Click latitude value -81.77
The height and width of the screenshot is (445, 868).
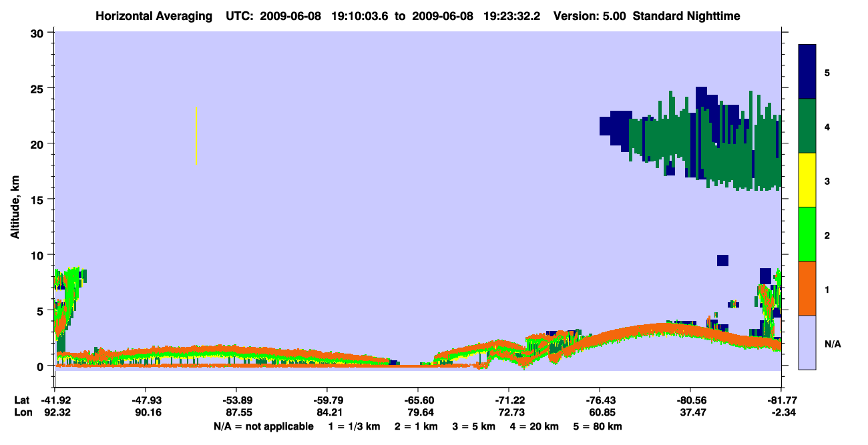tap(781, 400)
